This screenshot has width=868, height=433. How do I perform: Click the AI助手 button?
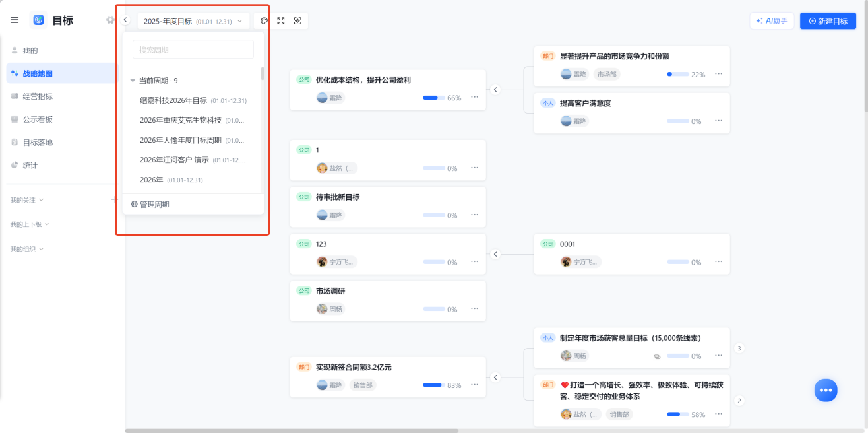(772, 21)
